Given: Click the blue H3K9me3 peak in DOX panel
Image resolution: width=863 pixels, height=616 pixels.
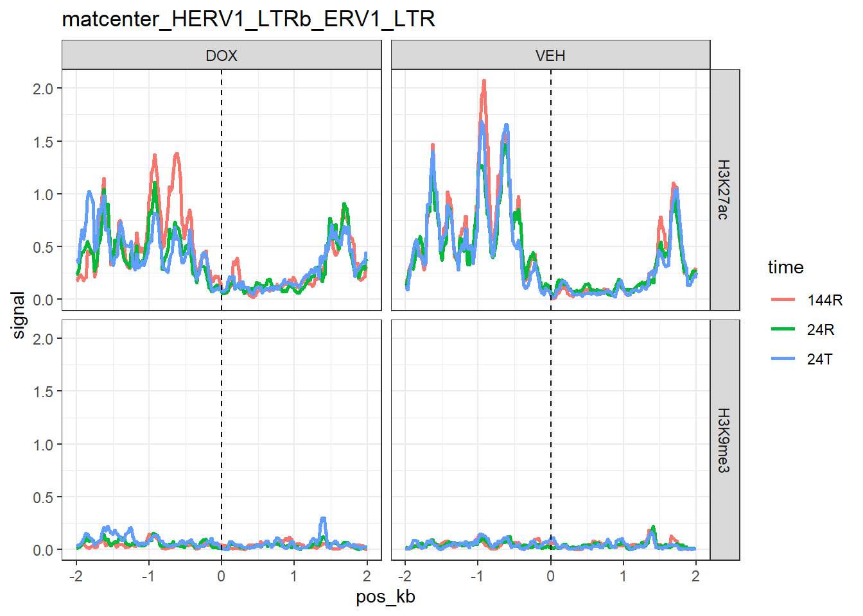Looking at the screenshot, I should pyautogui.click(x=323, y=520).
